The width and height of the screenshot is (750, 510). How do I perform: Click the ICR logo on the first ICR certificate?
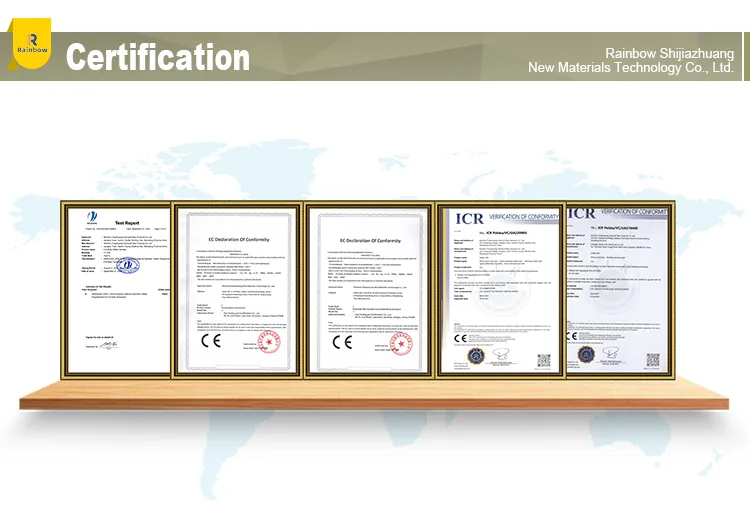coord(469,219)
